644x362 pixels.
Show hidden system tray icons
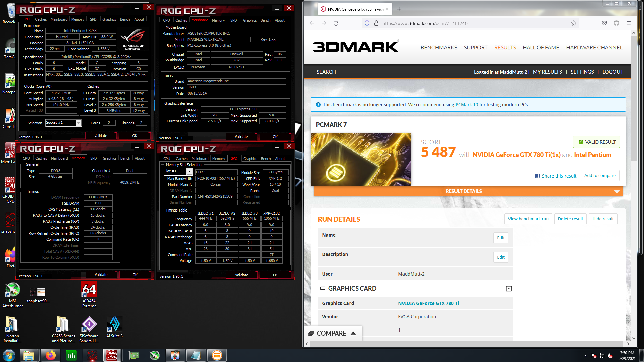click(x=586, y=356)
